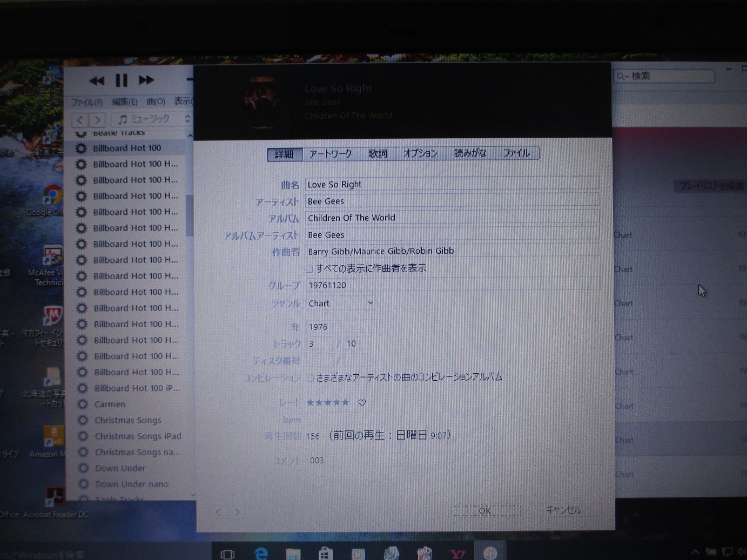The image size is (747, 560).
Task: Click the 検索 search field in iTunes
Action: click(664, 76)
